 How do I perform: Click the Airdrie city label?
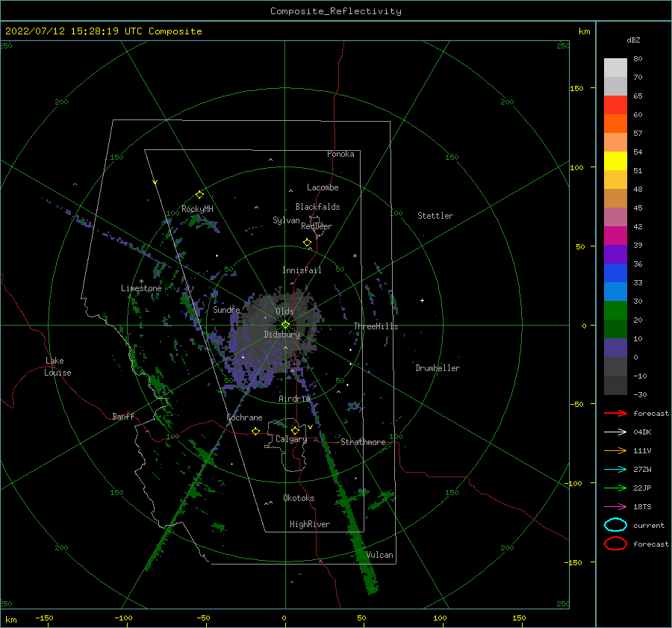[294, 399]
